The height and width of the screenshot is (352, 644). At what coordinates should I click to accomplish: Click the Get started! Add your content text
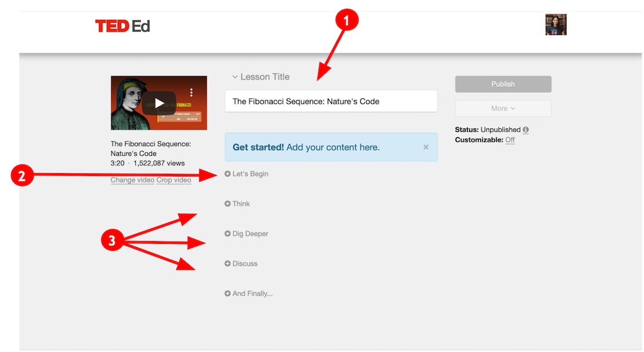click(x=306, y=147)
